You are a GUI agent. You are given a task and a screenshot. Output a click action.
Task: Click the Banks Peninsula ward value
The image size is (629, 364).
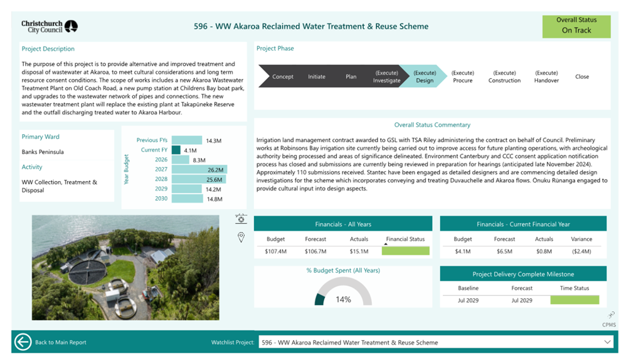43,152
